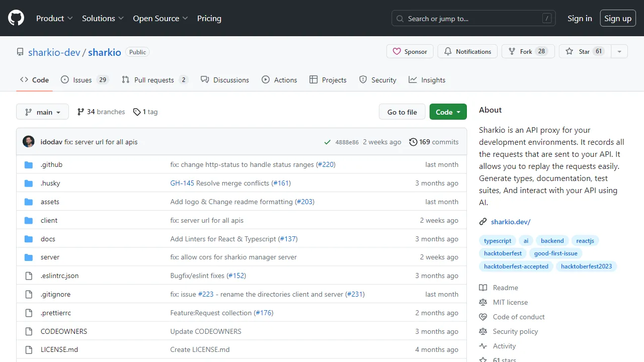
Task: Click the .eslintrc.json file icon
Action: coord(29,276)
